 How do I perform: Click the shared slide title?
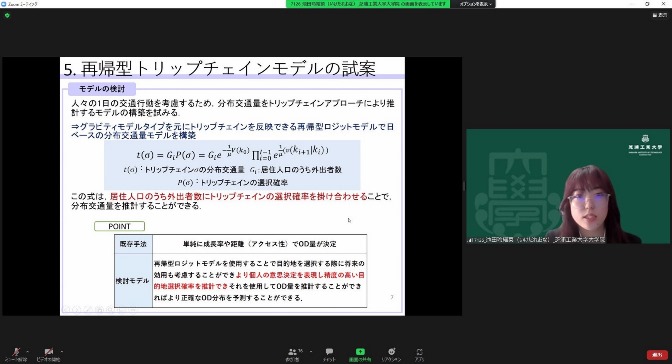coord(219,69)
